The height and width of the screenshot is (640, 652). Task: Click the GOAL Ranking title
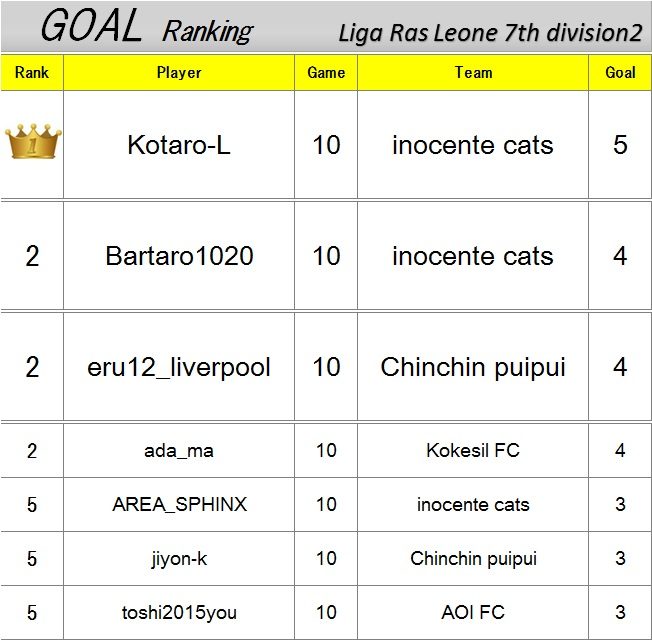[146, 27]
